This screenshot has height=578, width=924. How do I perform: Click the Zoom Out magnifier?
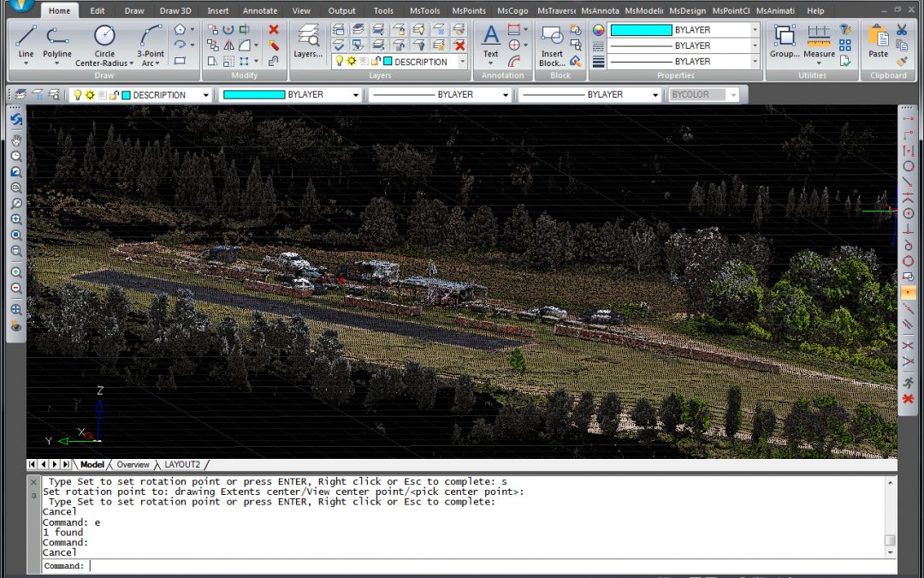(16, 288)
